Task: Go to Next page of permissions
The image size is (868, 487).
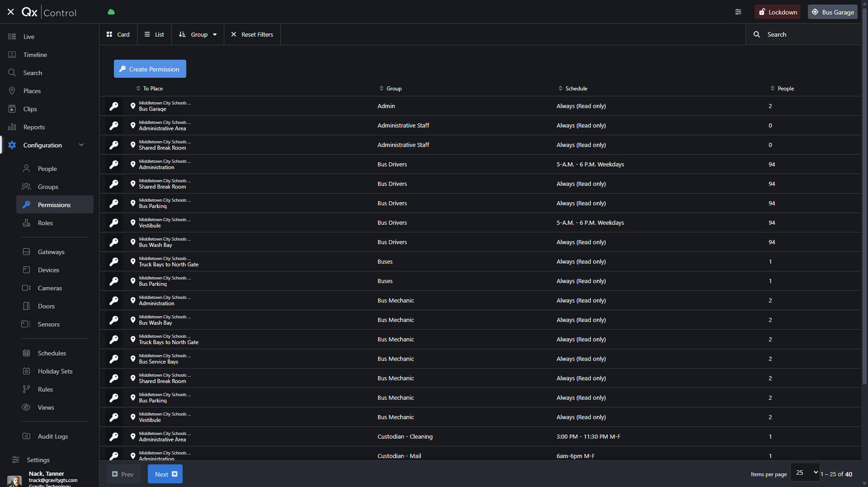Action: [x=165, y=474]
